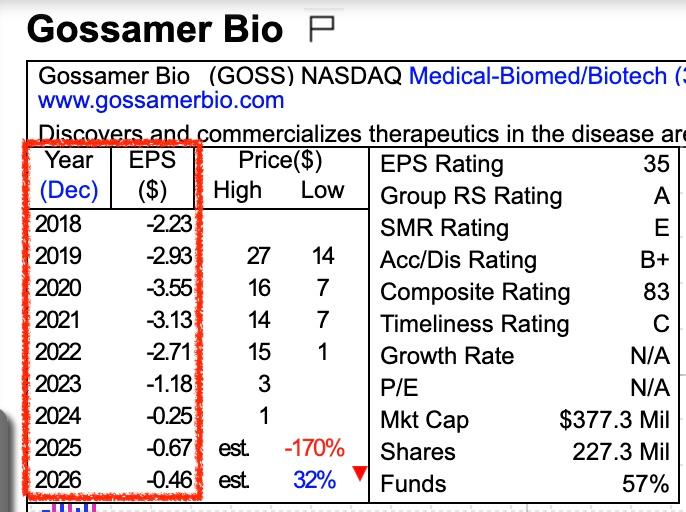Click the blue (Dec) fiscal year label

coord(68,190)
